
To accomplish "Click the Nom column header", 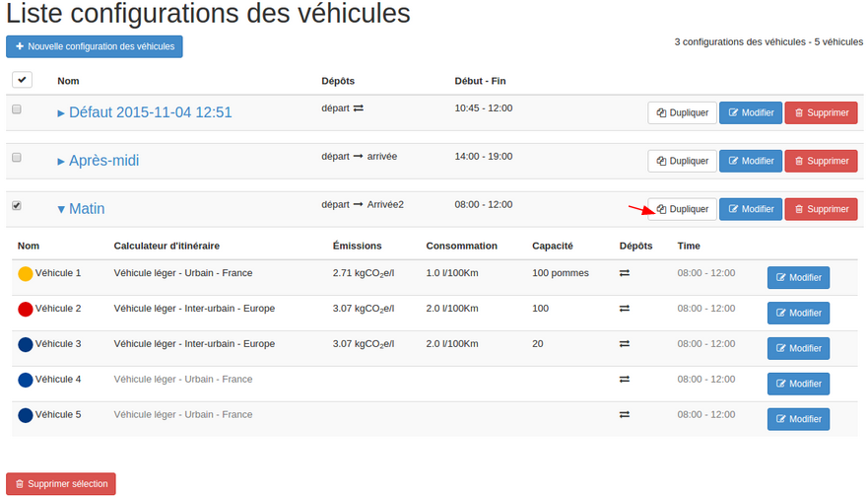I will point(68,81).
